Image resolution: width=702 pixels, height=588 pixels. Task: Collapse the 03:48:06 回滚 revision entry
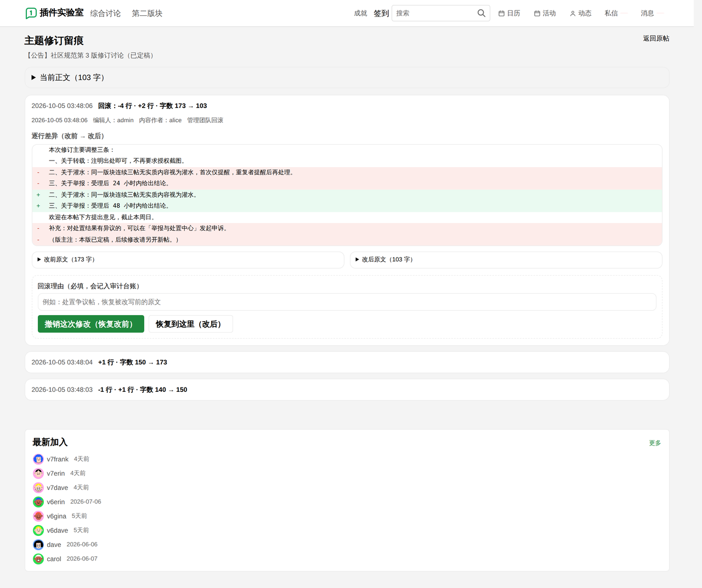(347, 106)
